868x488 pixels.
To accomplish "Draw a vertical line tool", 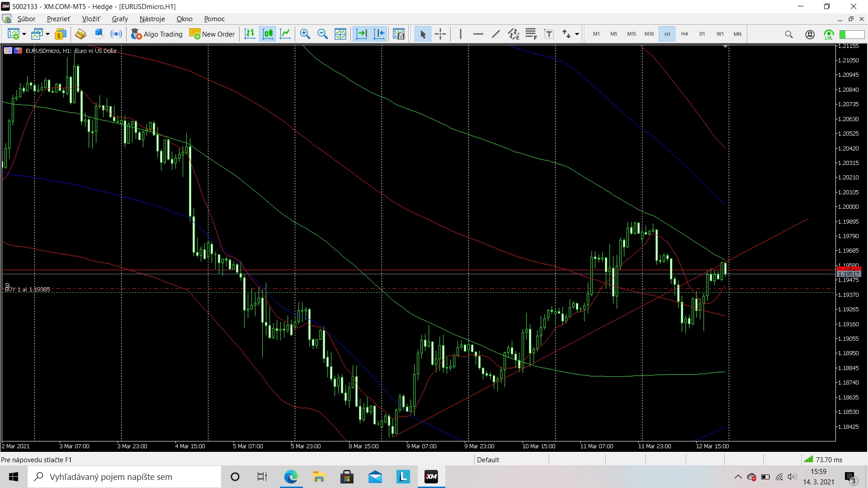I will 460,34.
